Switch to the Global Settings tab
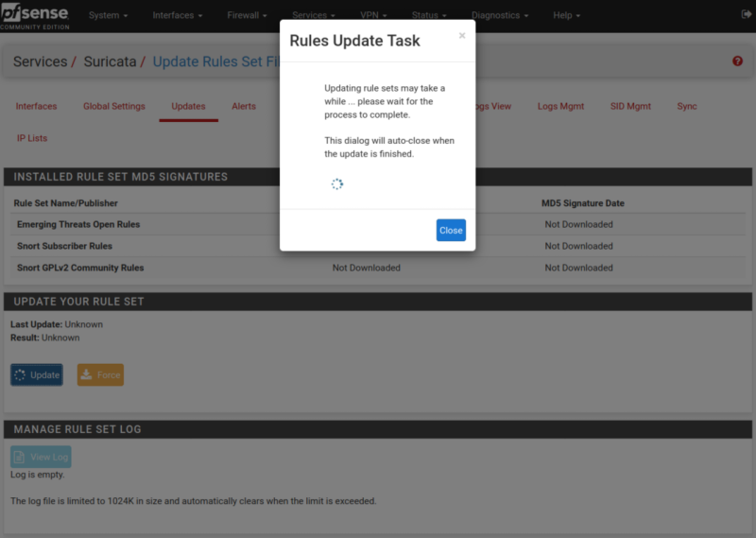The width and height of the screenshot is (756, 538). pyautogui.click(x=113, y=106)
